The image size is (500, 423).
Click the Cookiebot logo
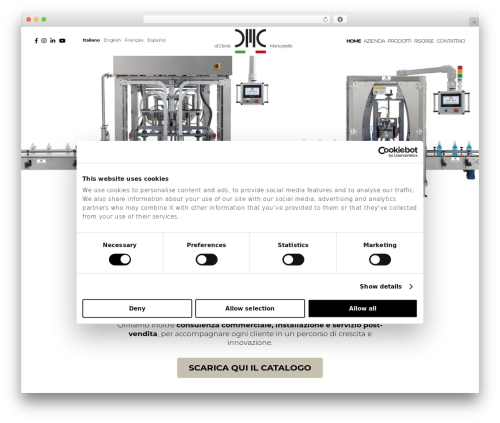[398, 152]
